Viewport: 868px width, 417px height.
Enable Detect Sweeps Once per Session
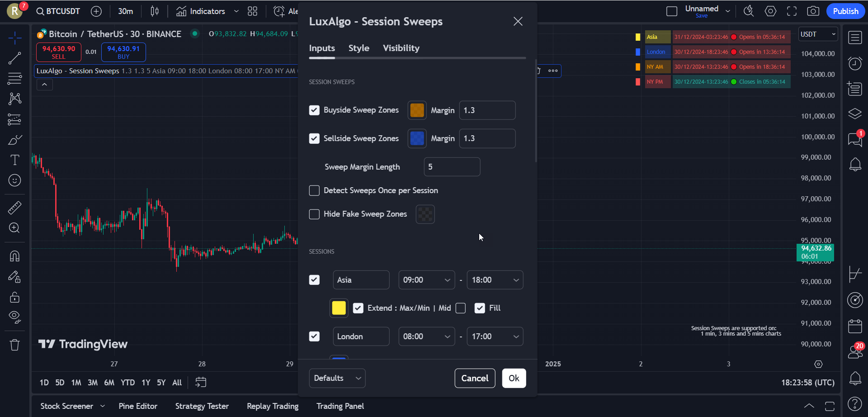click(314, 191)
